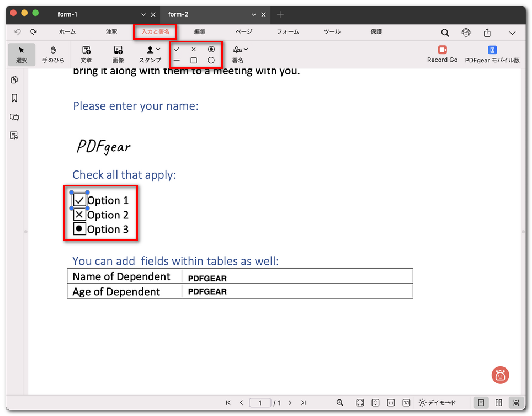The height and width of the screenshot is (416, 532).
Task: Open the form-2 tab dropdown chevron
Action: pos(254,14)
